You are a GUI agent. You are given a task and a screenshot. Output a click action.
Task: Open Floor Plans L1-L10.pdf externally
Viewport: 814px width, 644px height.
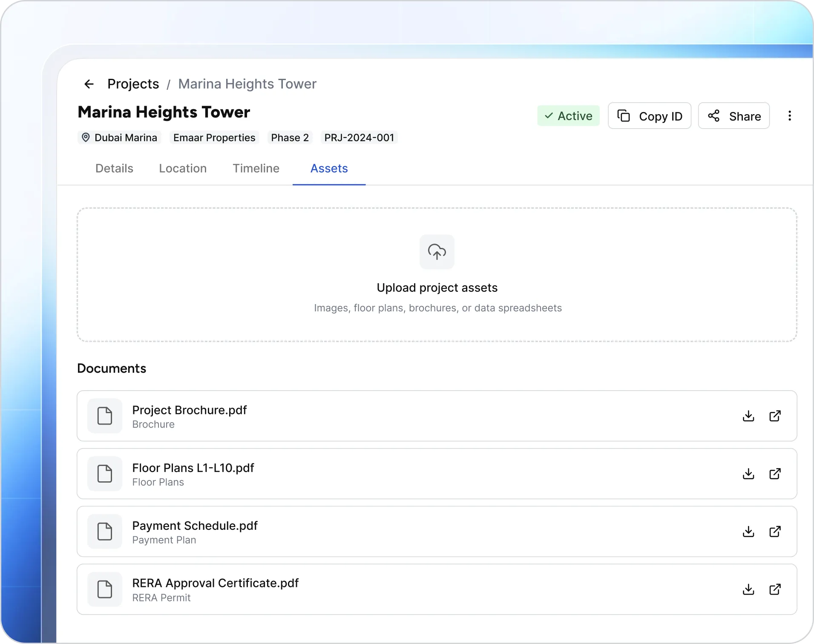[775, 474]
